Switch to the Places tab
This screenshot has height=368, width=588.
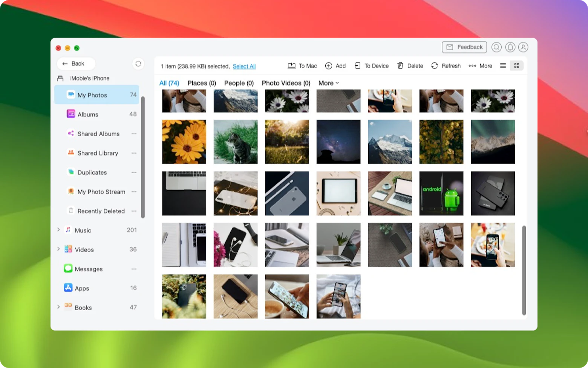201,83
